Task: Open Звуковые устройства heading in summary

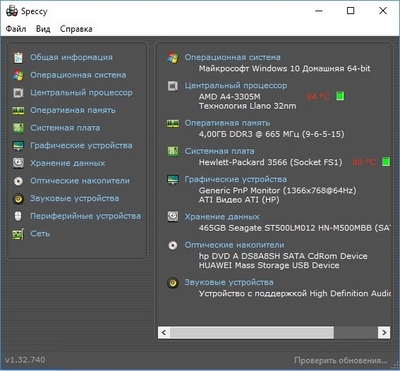Action: (229, 282)
